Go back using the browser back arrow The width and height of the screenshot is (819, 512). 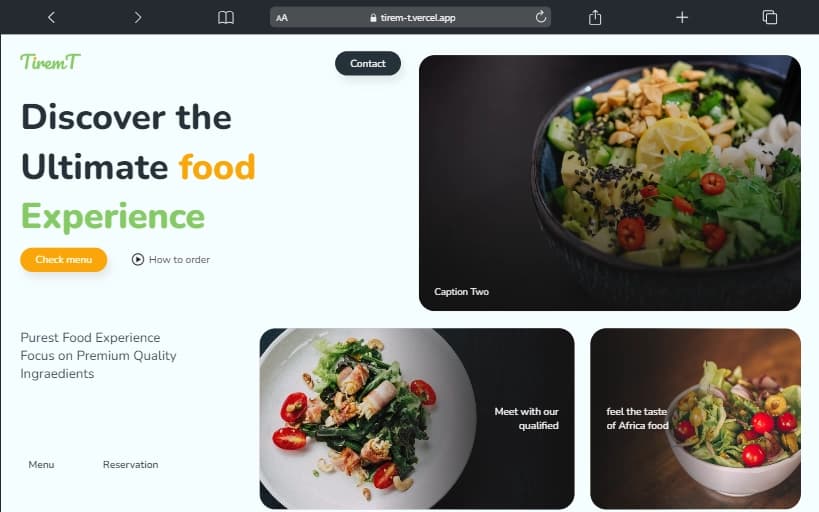(51, 17)
